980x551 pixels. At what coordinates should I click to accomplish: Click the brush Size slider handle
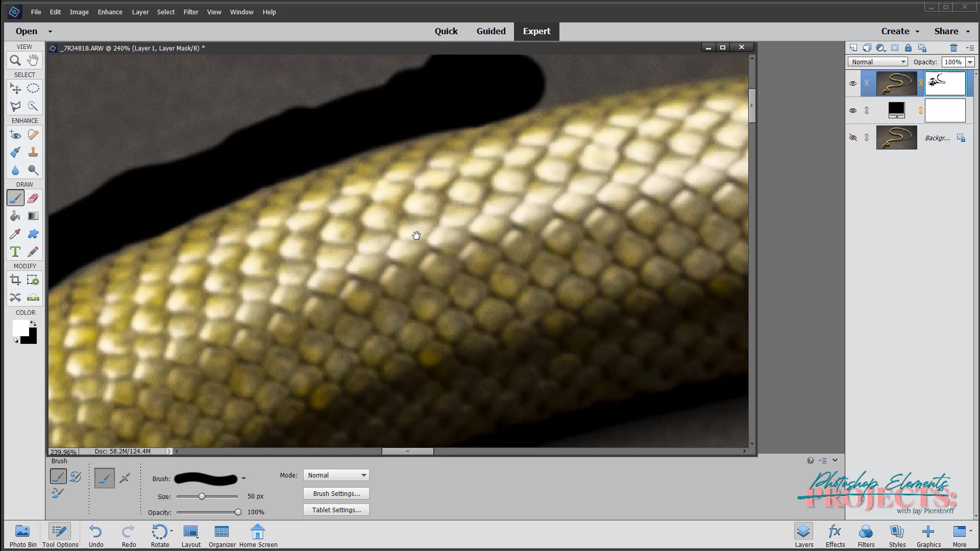point(202,496)
